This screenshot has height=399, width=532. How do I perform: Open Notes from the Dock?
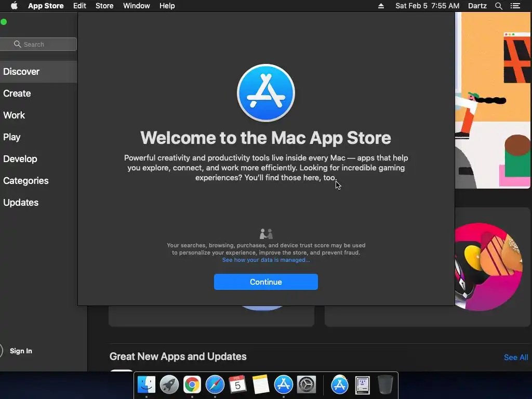(x=260, y=384)
